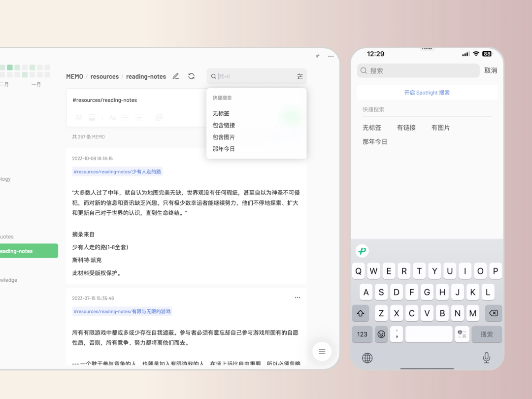Click the edit pencil icon beside reading-notes
The image size is (532, 399).
pos(175,76)
